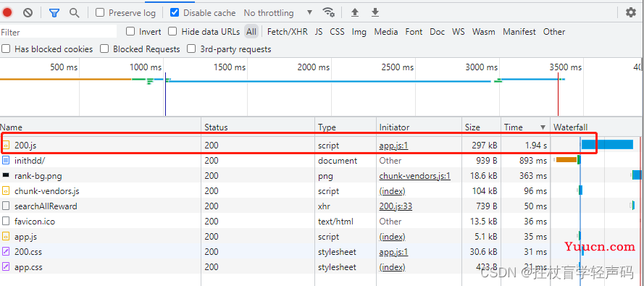Screen dimensions: 644x286
Task: Open (index) initiator of app.css
Action: point(392,267)
